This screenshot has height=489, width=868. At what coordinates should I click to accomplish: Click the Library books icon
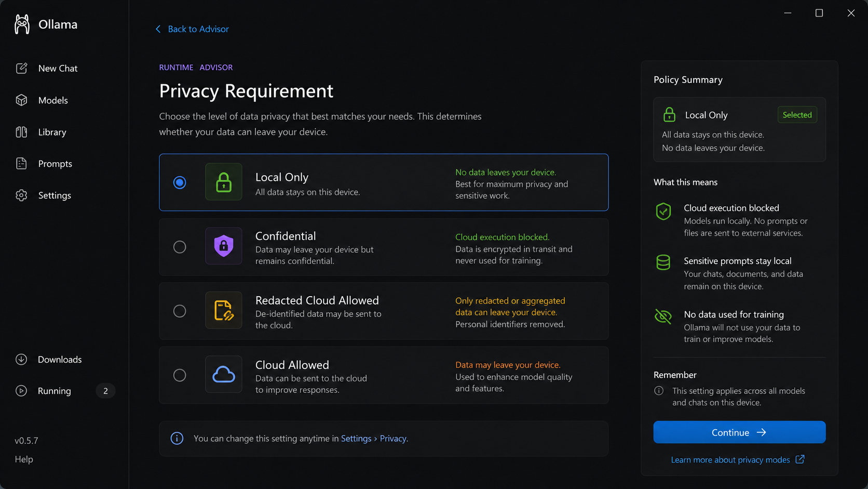(x=21, y=132)
